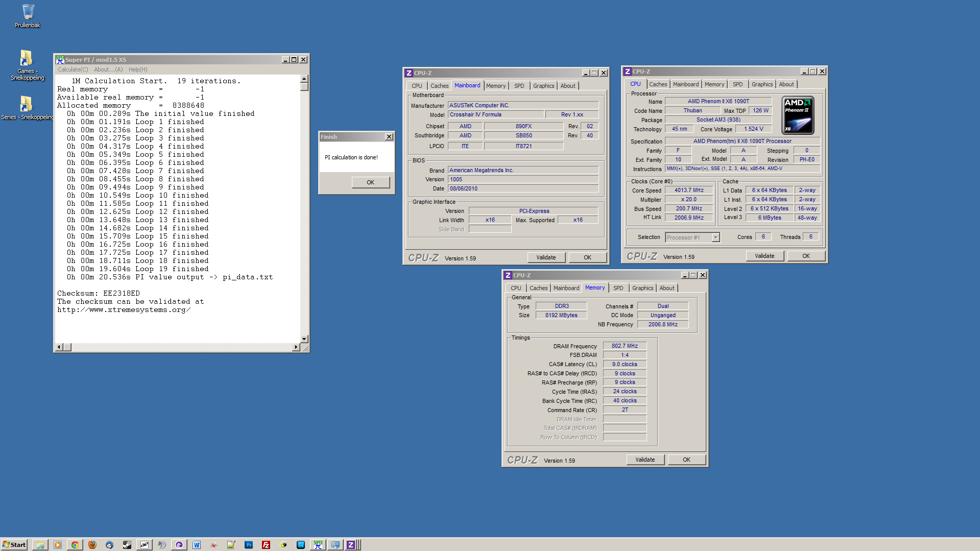980x551 pixels.
Task: Click Validate in the Memory CPU-Z window
Action: (645, 460)
